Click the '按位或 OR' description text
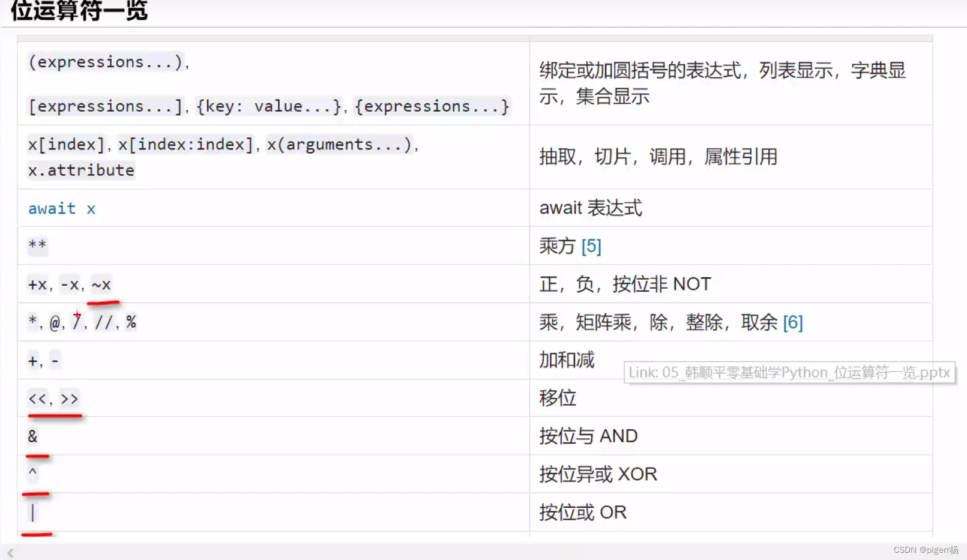Screen dimensions: 967x560 tap(583, 513)
